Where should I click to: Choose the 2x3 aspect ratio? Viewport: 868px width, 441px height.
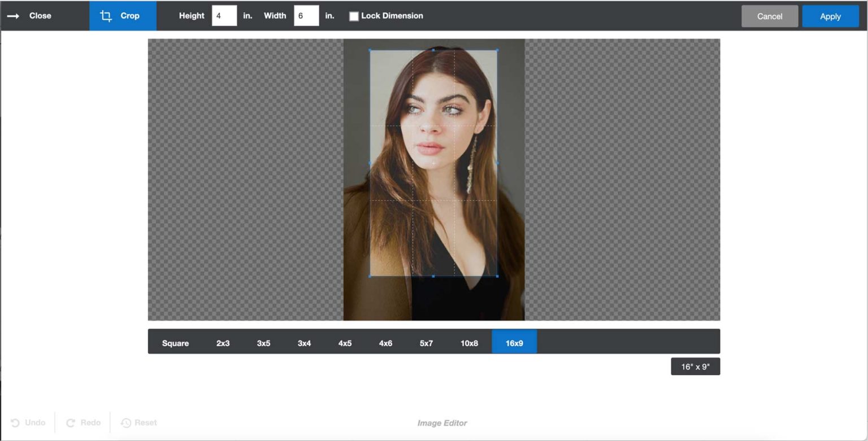(x=223, y=343)
